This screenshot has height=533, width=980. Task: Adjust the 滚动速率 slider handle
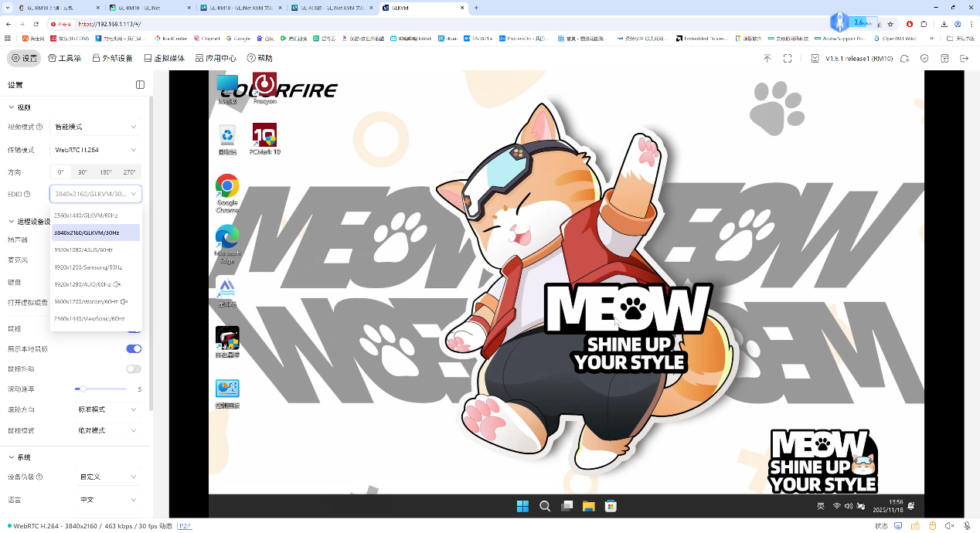coord(83,389)
